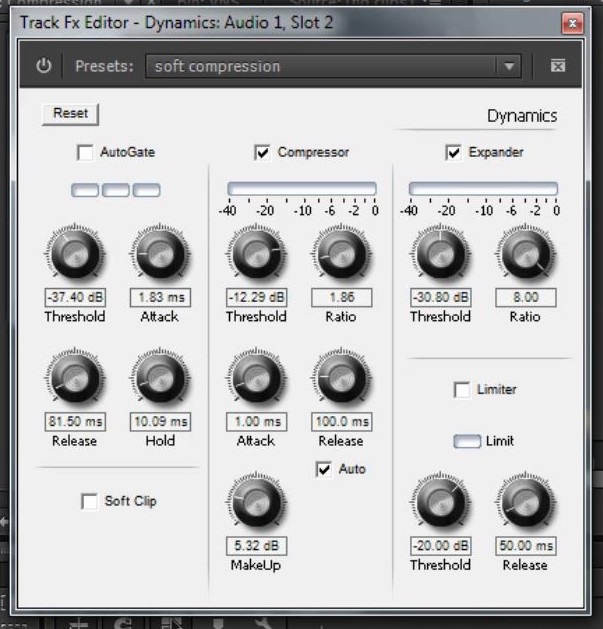The width and height of the screenshot is (603, 629).
Task: Click the Compressor gain reduction meter
Action: click(302, 189)
